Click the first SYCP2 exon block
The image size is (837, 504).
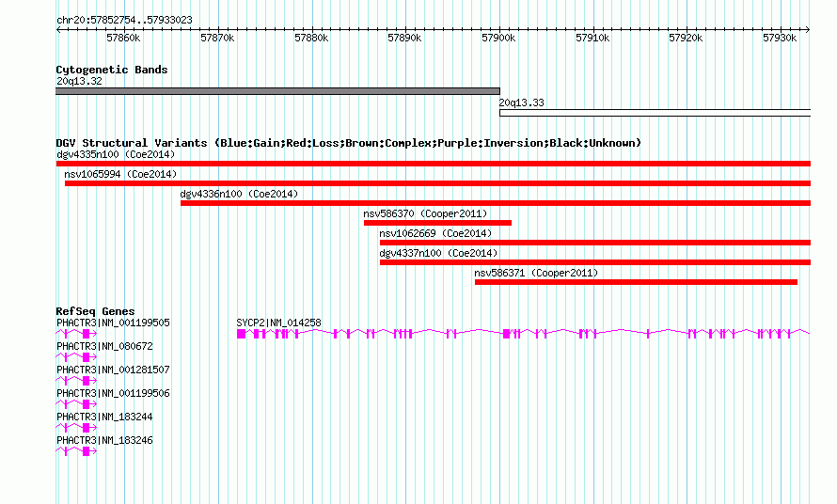242,334
